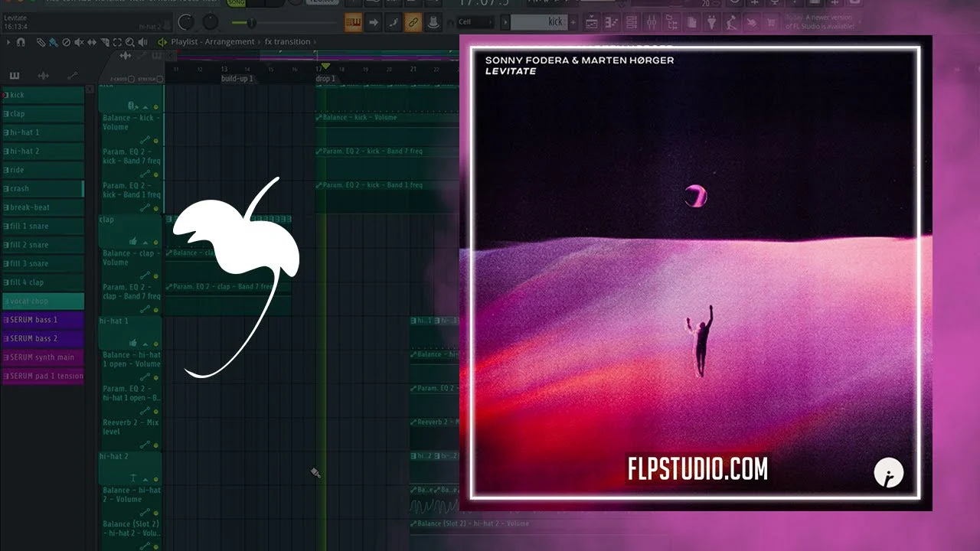Viewport: 980px width, 551px height.
Task: Click the fx transition breadcrumb
Action: 288,42
